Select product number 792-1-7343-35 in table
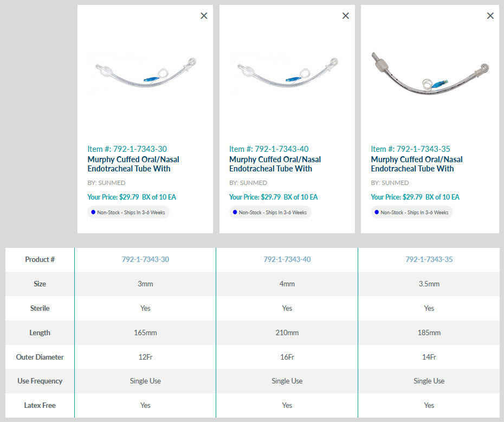Screen dimensions: 504x422 pos(429,259)
